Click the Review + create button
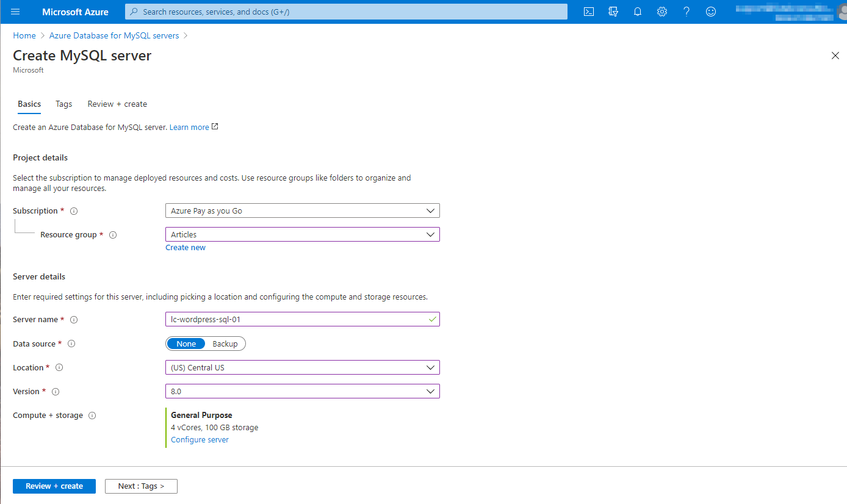The height and width of the screenshot is (504, 847). pos(54,486)
